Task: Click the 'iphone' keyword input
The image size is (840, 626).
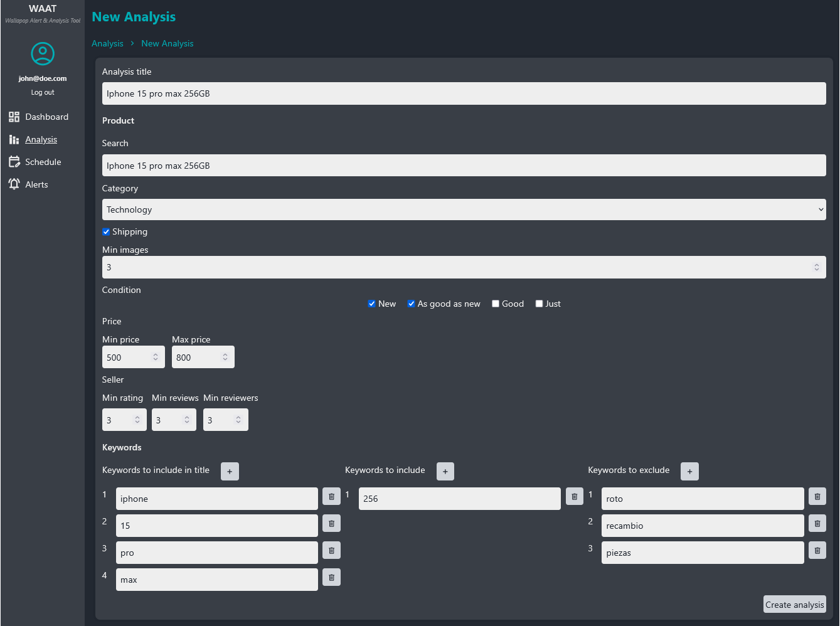Action: (217, 499)
